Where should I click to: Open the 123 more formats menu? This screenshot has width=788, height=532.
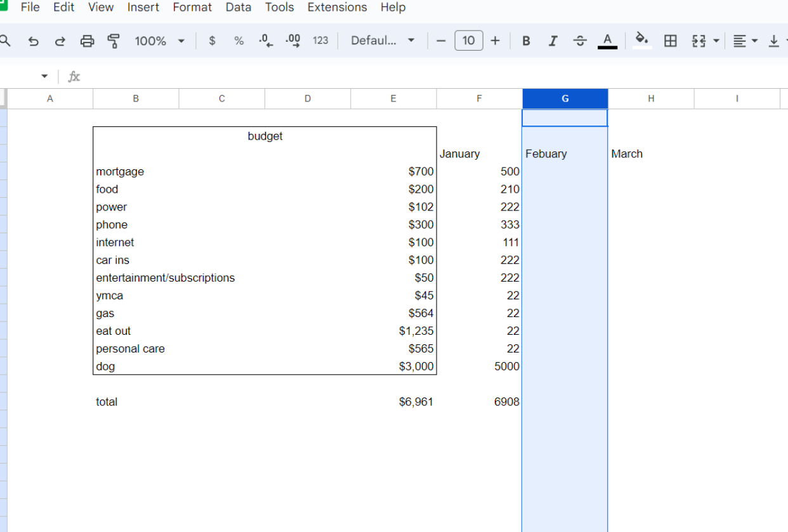tap(320, 41)
